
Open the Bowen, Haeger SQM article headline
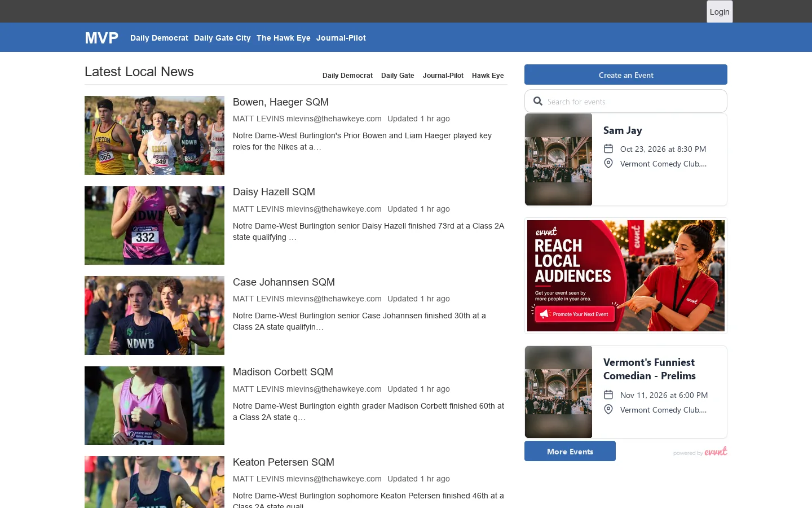(x=281, y=102)
